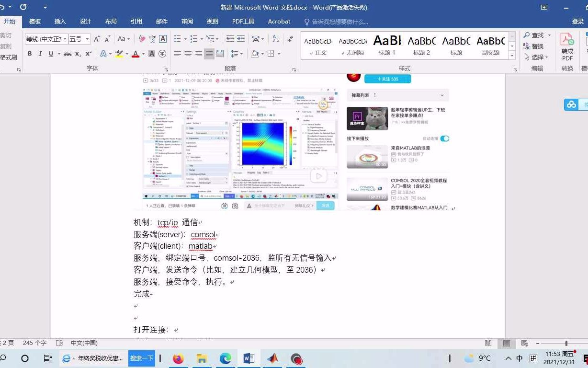
Task: Apply character shading icon
Action: [152, 54]
